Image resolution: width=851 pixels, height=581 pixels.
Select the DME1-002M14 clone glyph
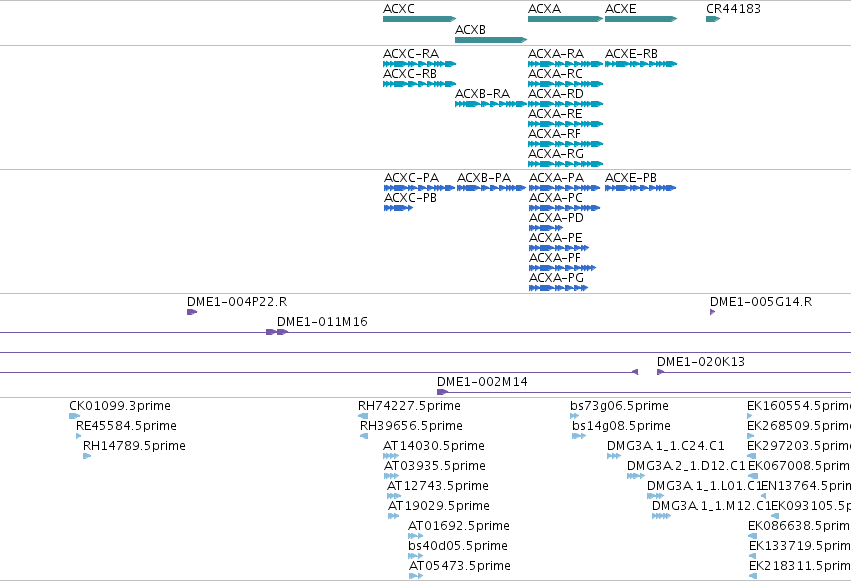click(644, 392)
